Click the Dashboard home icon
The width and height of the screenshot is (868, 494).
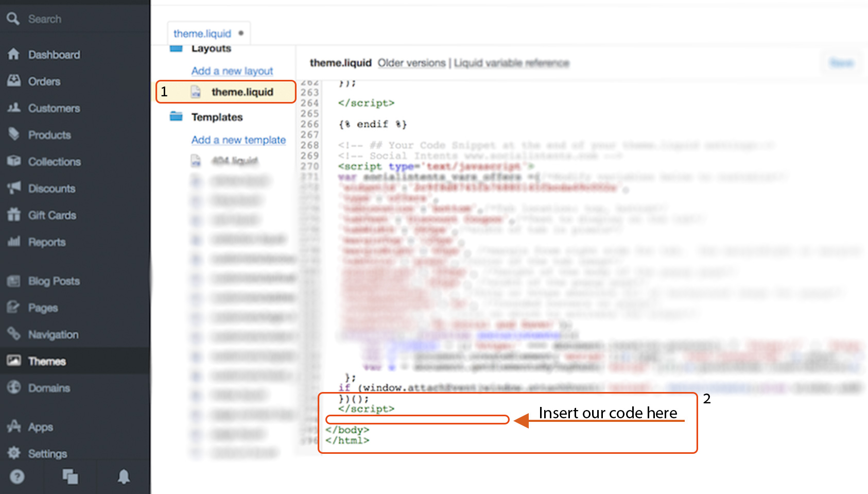tap(13, 54)
